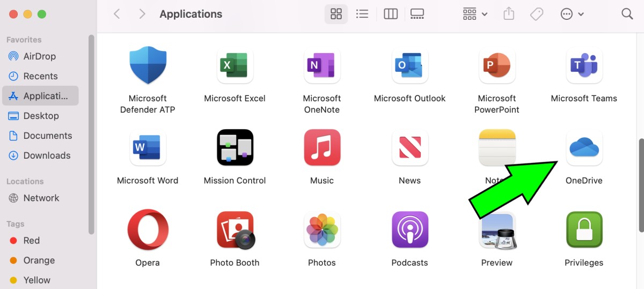Click the Tags section header
Screen dimensions: 644x289
point(16,224)
